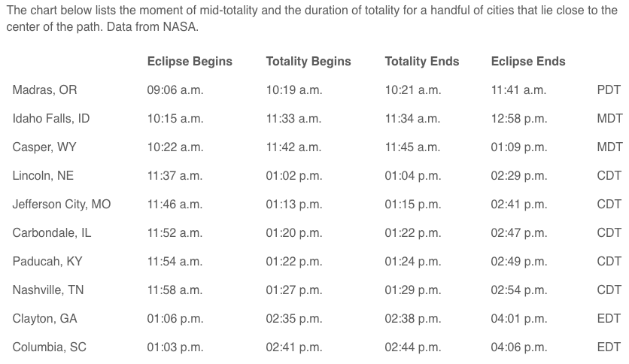Click the Carbondale, IL city name

click(x=52, y=233)
